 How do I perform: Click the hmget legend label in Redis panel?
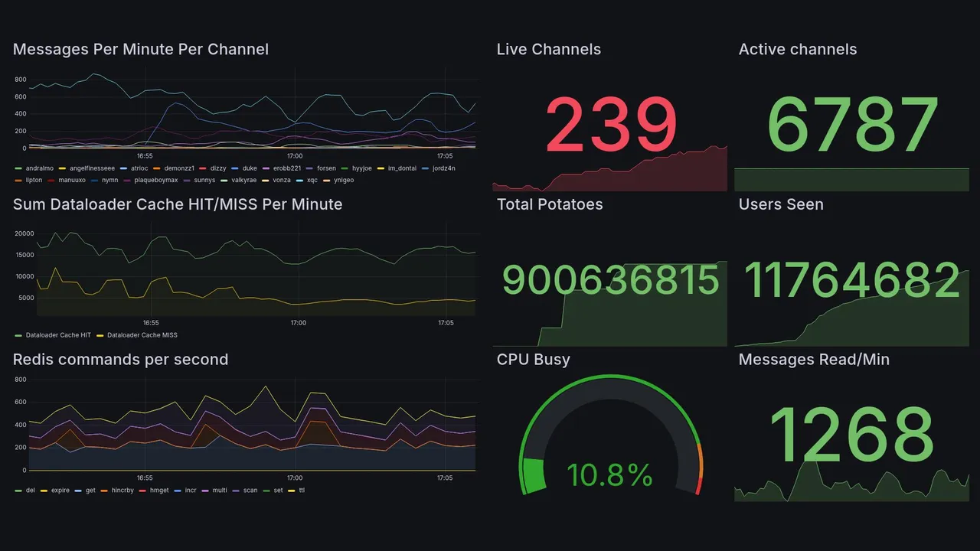click(159, 490)
